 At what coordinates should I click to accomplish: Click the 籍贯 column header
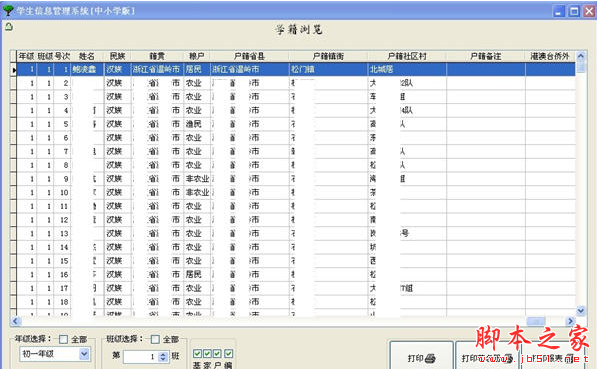[x=157, y=56]
